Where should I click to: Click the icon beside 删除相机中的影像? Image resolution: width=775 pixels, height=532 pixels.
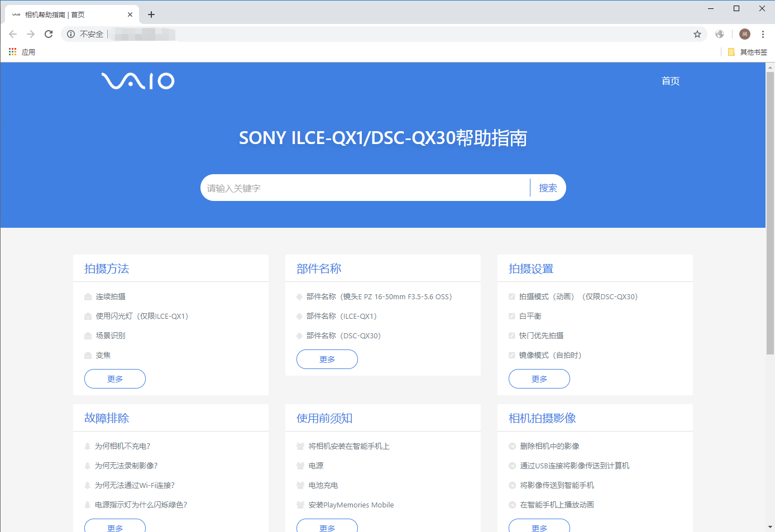(x=512, y=447)
